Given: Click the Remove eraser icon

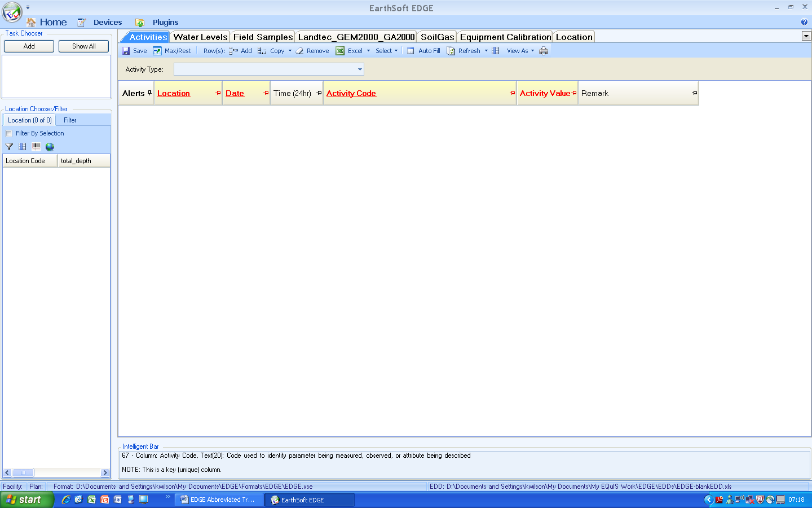Looking at the screenshot, I should pos(300,51).
